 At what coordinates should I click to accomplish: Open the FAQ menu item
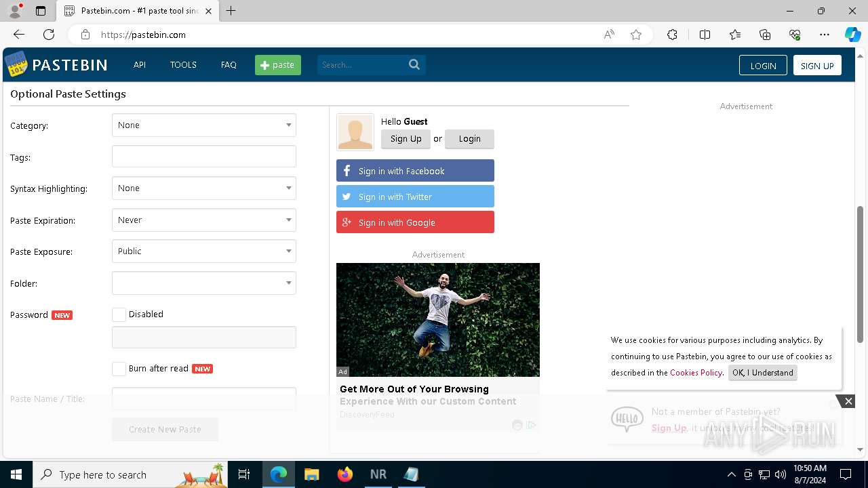[229, 65]
